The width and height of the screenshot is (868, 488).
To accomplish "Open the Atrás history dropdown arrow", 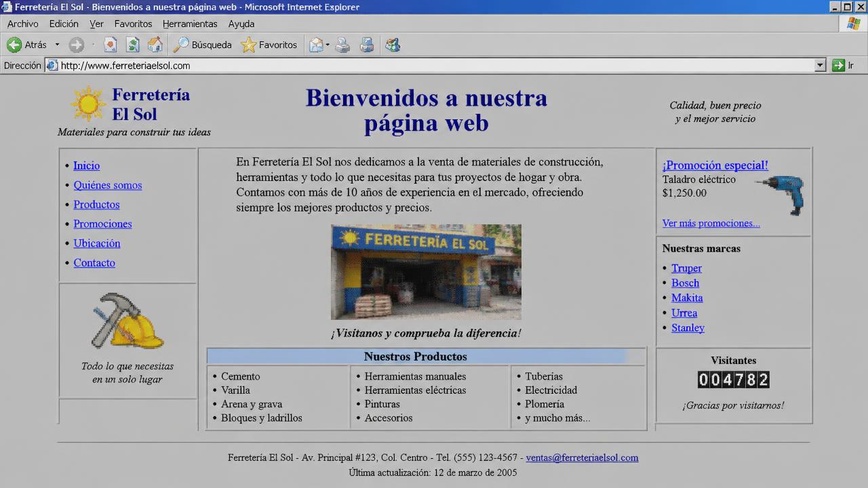I will pos(57,45).
